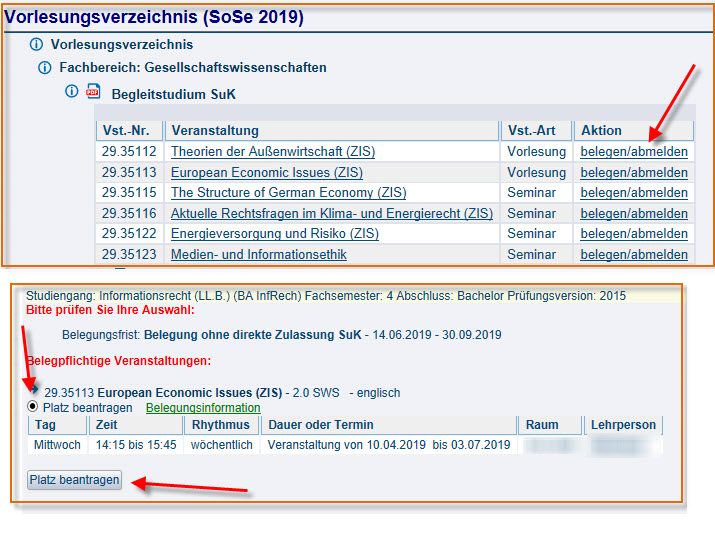Click the Vorlesungsverzeichnis tree label

coord(122,45)
